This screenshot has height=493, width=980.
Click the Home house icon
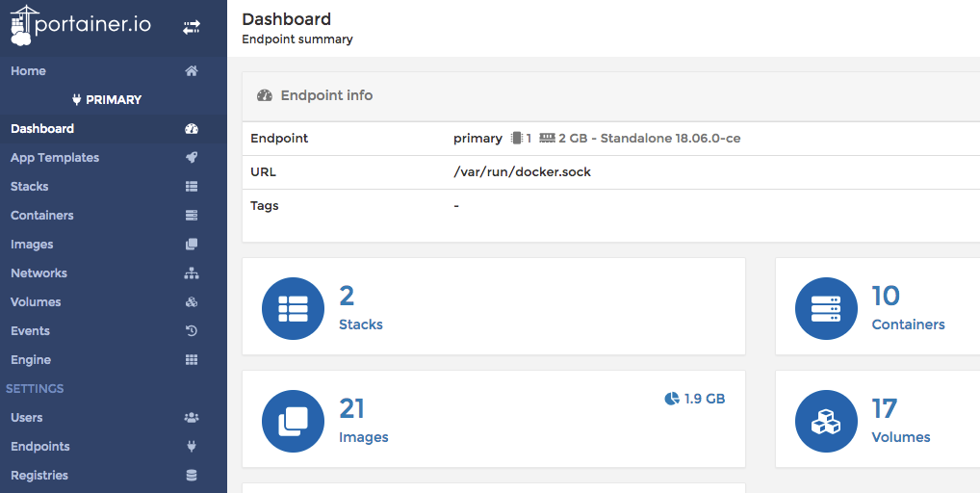click(192, 71)
